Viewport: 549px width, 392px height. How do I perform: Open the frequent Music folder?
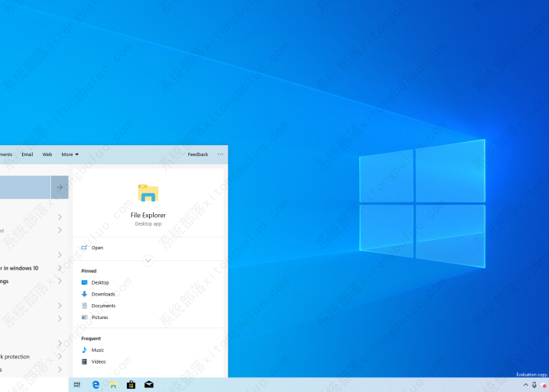tap(97, 350)
